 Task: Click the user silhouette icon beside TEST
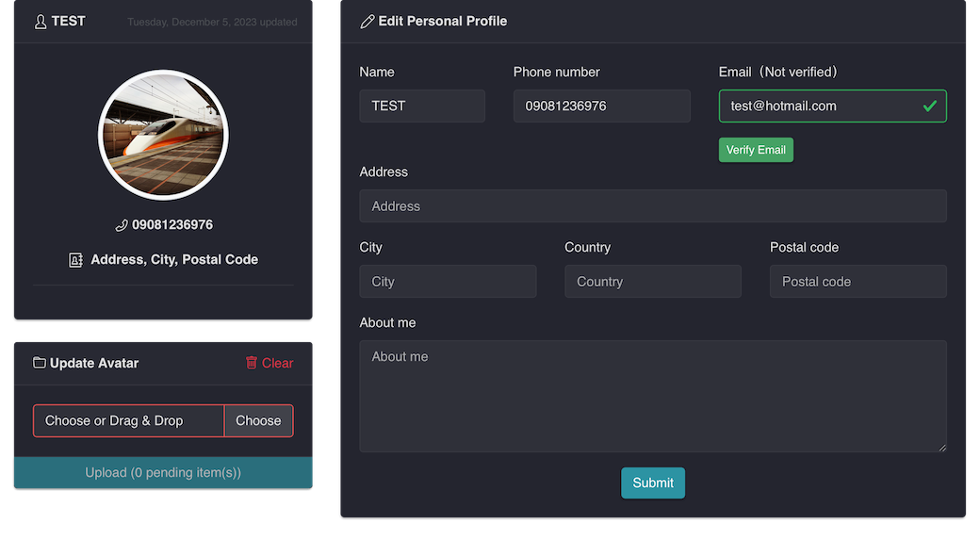tap(41, 22)
